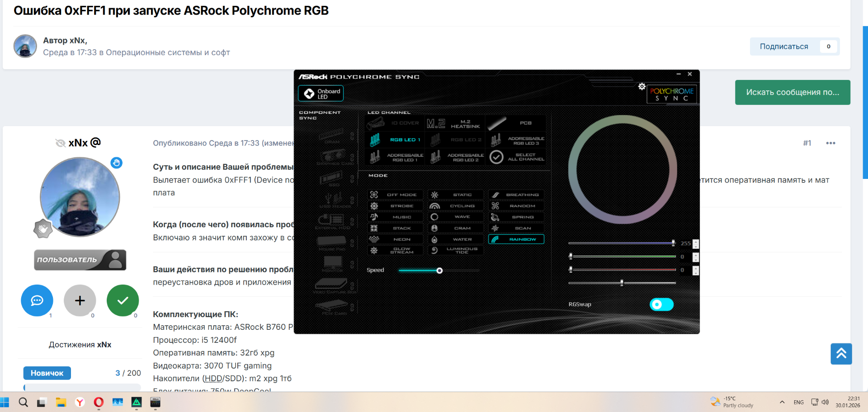Choose Addressable RGB LED 3 channel
Image resolution: width=868 pixels, height=412 pixels.
(x=518, y=140)
